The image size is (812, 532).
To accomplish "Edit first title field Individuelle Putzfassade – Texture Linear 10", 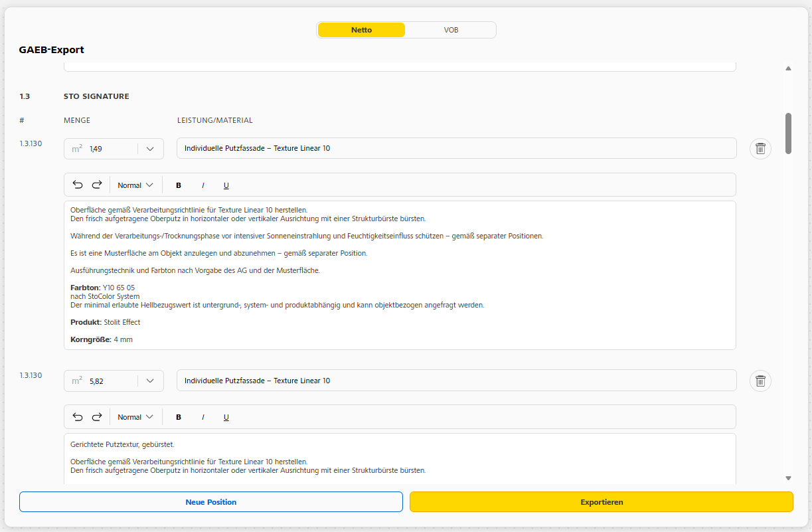I will coord(456,148).
